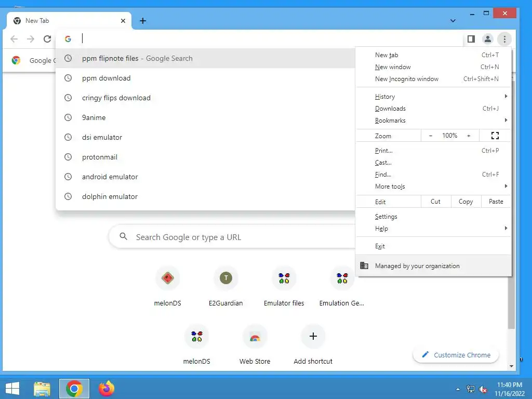The height and width of the screenshot is (399, 532).
Task: Select suggestion dsi emulator
Action: [x=205, y=137]
